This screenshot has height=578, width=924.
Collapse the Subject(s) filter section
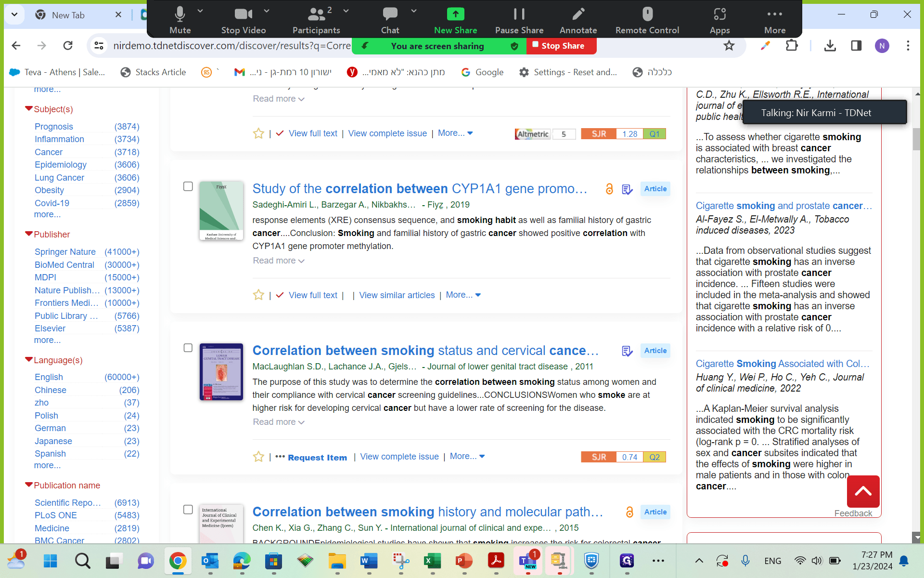pyautogui.click(x=49, y=109)
